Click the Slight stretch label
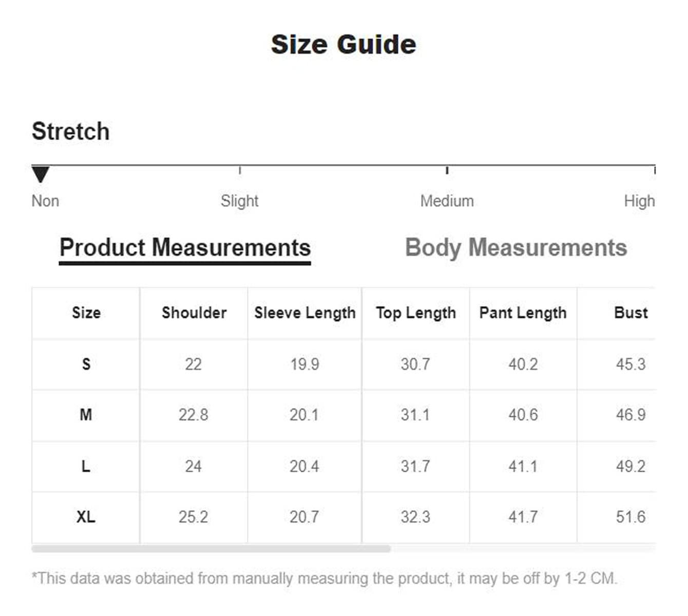This screenshot has width=688, height=616. click(239, 201)
